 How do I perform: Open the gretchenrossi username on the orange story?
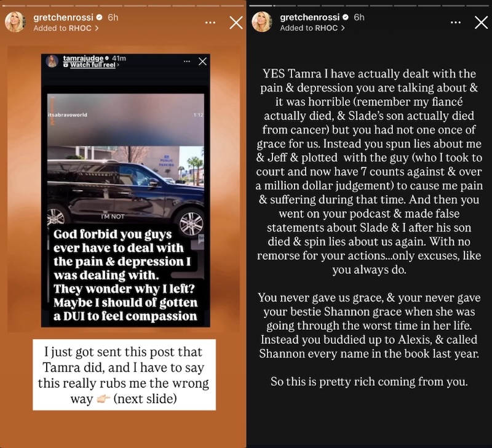60,18
